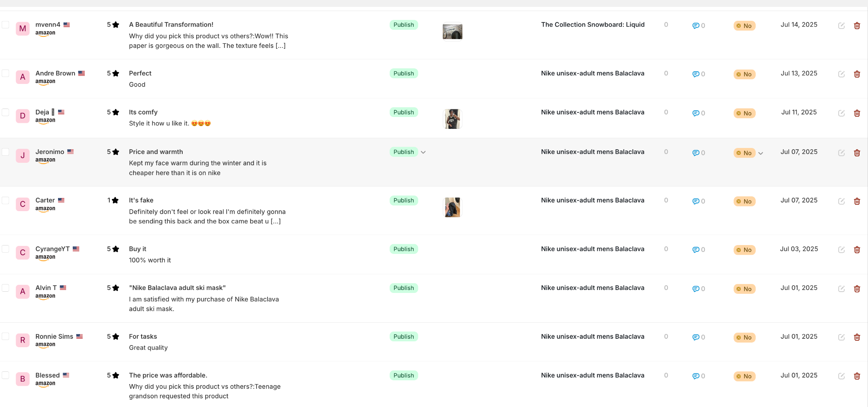
Task: Edit Andre Brown's review using pencil icon
Action: tap(841, 74)
